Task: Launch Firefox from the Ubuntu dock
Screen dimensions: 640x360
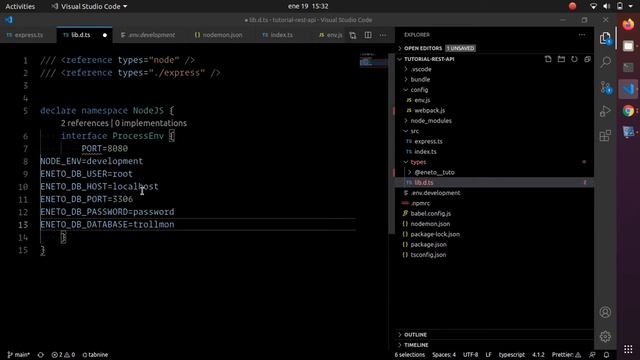Action: 628,24
